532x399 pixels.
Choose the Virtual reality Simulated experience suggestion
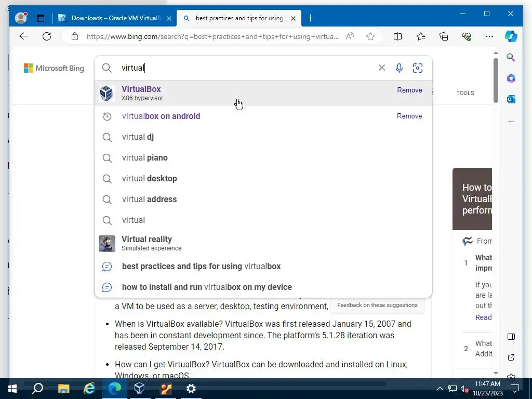pos(263,243)
